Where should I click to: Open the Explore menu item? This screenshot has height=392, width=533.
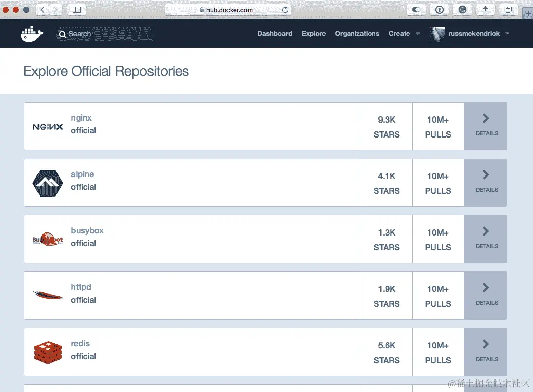[313, 34]
